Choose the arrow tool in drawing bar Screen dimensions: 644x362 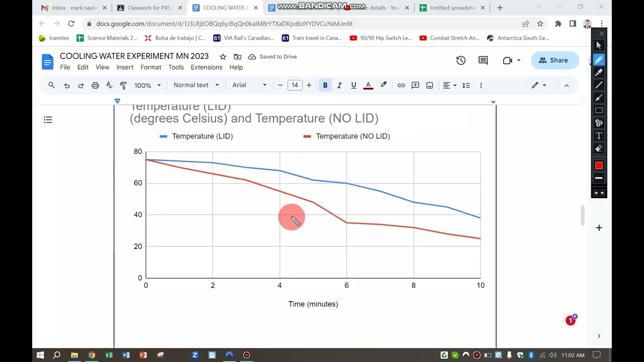pos(599,98)
